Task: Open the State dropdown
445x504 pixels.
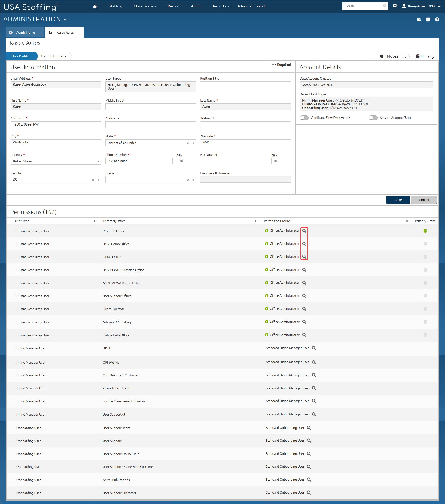Action: pos(150,143)
